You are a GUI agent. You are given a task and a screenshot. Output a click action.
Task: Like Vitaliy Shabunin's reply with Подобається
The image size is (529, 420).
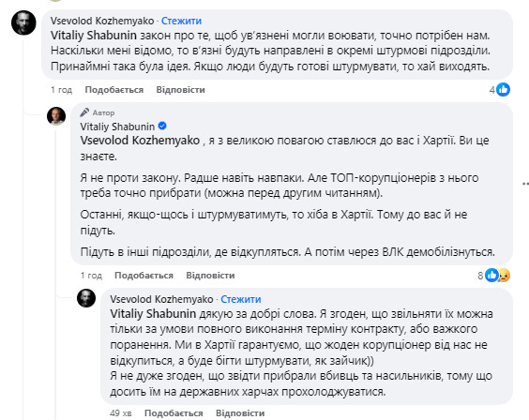(x=144, y=276)
